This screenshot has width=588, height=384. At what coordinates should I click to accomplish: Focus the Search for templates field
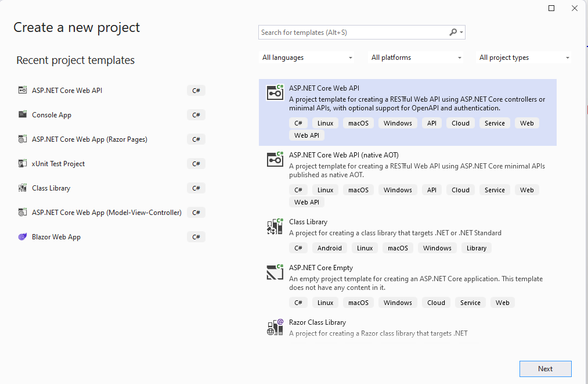(x=353, y=33)
